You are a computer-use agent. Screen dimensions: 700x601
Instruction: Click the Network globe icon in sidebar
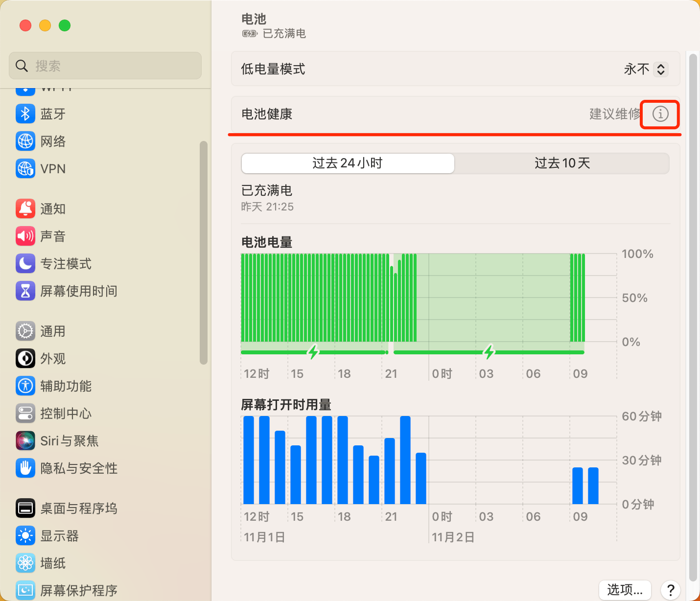(x=25, y=141)
